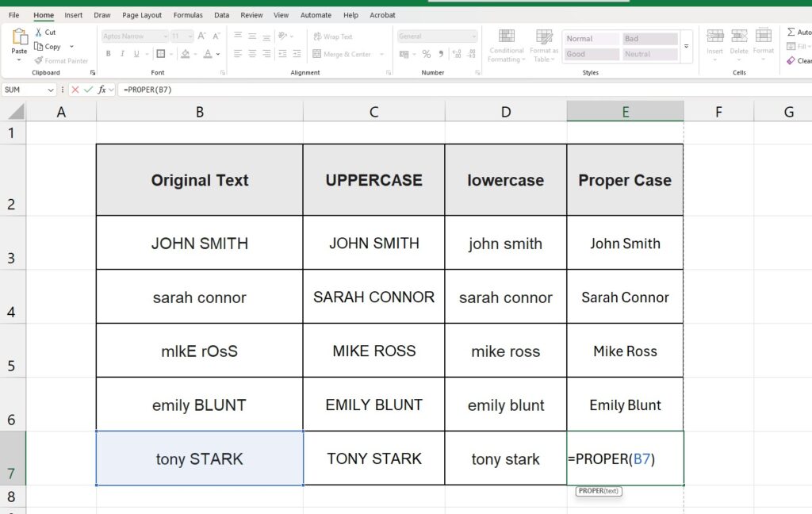Screen dimensions: 812x514
Task: Click the Good cell style
Action: [x=591, y=54]
